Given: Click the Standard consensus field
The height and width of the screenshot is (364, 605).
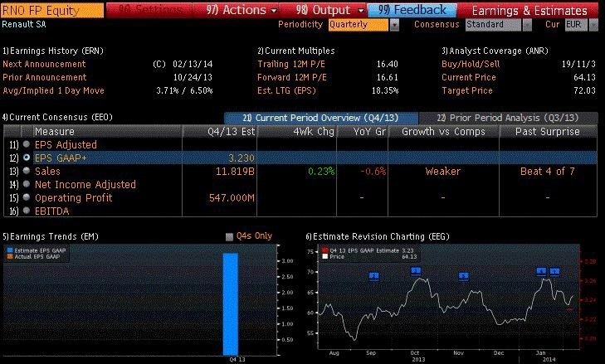Looking at the screenshot, I should point(493,25).
